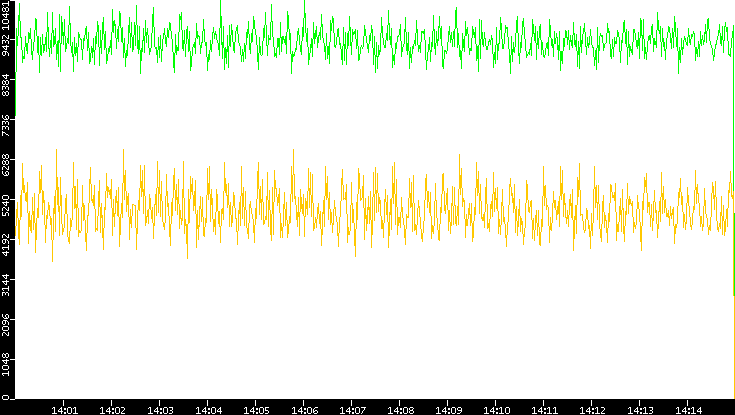735x415 pixels.
Task: Click the 14:02 time axis label
Action: [x=112, y=411]
